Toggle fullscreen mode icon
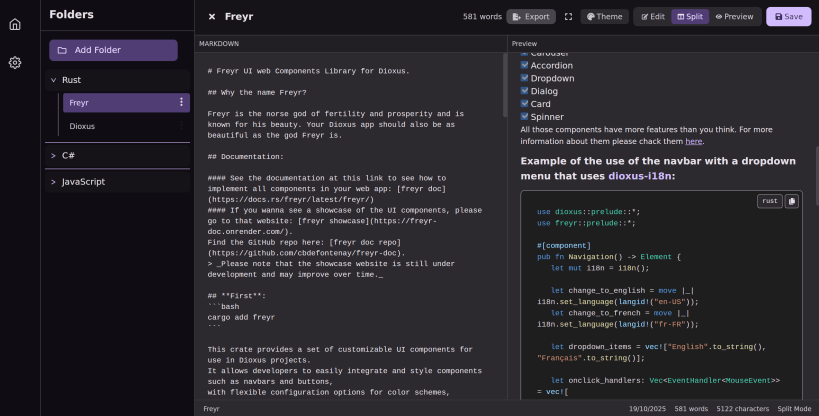Viewport: 819px width, 416px height. pos(569,17)
